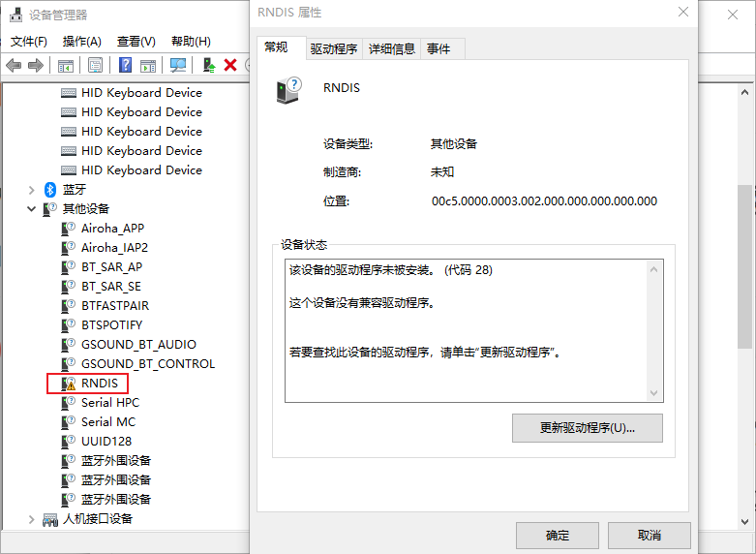The width and height of the screenshot is (756, 554).
Task: Select the GSOUND_BT_CONTROL device
Action: coord(148,364)
